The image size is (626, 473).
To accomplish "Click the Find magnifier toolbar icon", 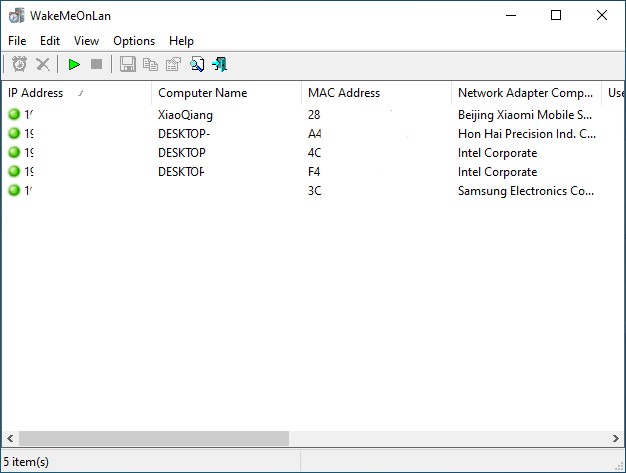I will click(197, 64).
